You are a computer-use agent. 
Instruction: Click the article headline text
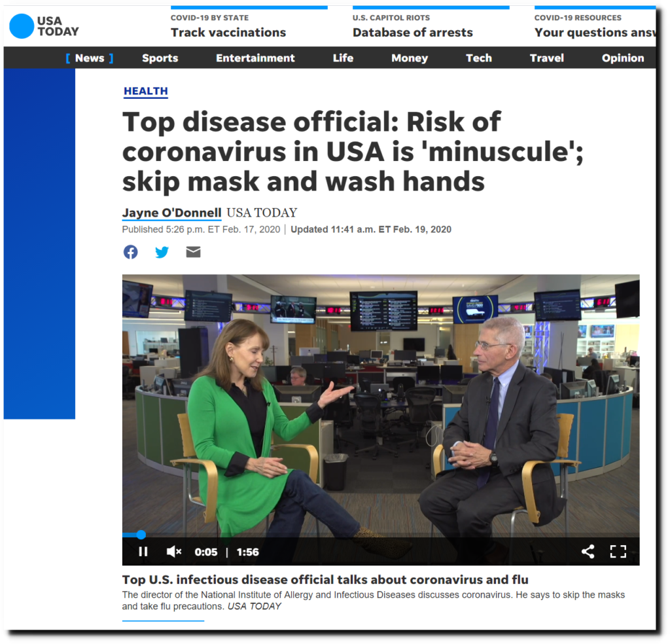click(x=353, y=152)
